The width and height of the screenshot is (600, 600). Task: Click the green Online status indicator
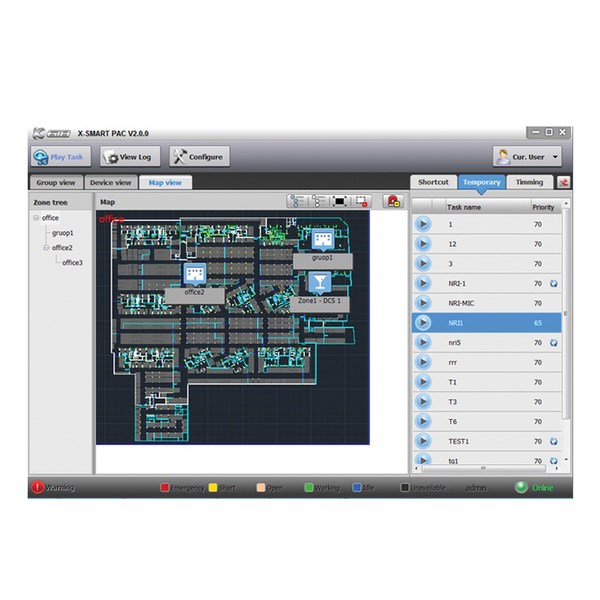[x=521, y=487]
